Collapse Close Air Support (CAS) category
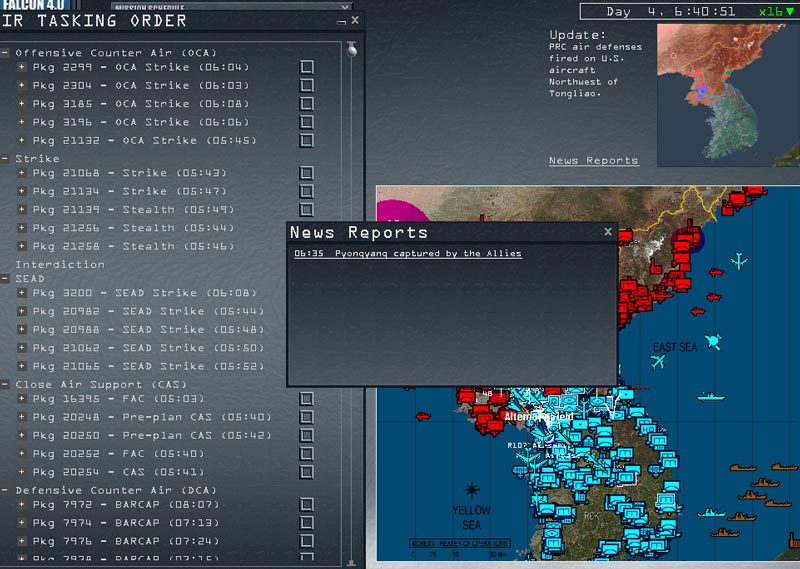This screenshot has width=800, height=569. coord(5,384)
